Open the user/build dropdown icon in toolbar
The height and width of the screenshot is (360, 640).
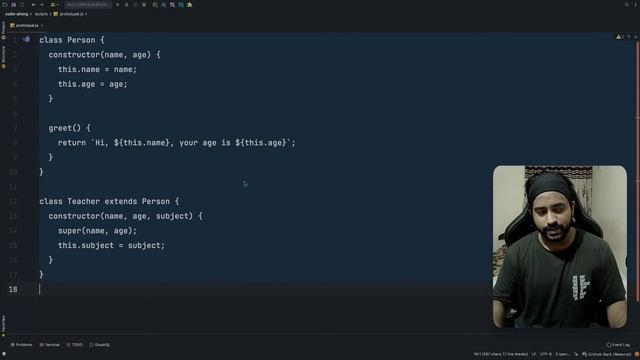54,4
